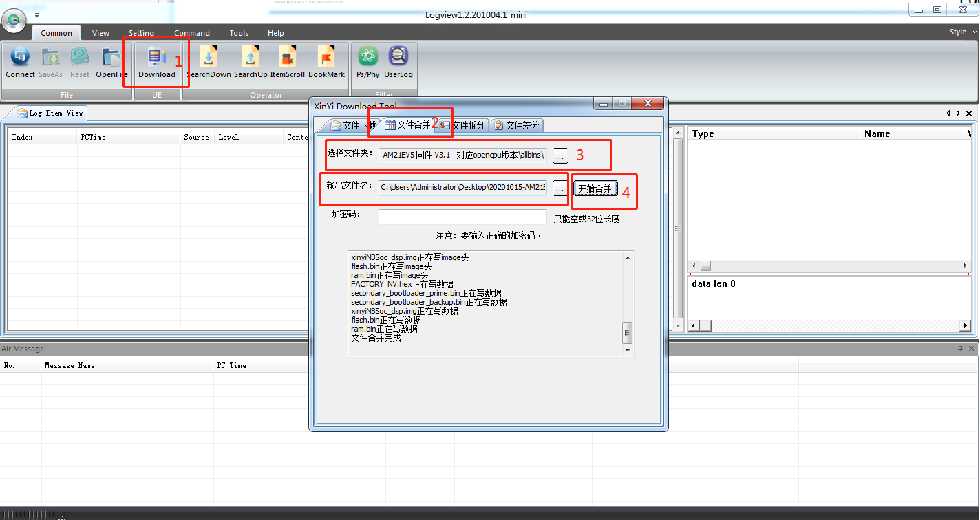980x520 pixels.
Task: Click the SaveAs icon in File group
Action: click(50, 63)
